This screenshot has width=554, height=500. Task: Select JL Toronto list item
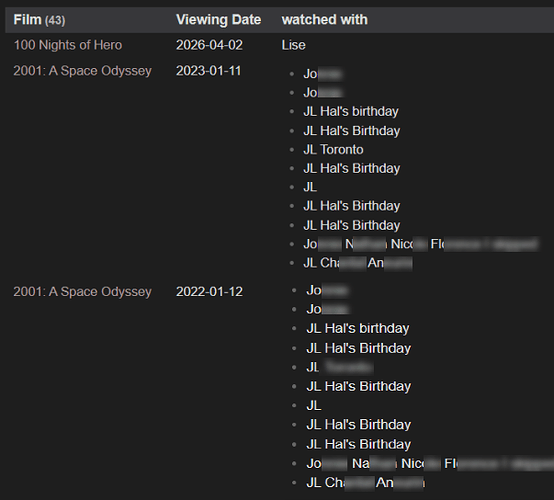tap(333, 149)
